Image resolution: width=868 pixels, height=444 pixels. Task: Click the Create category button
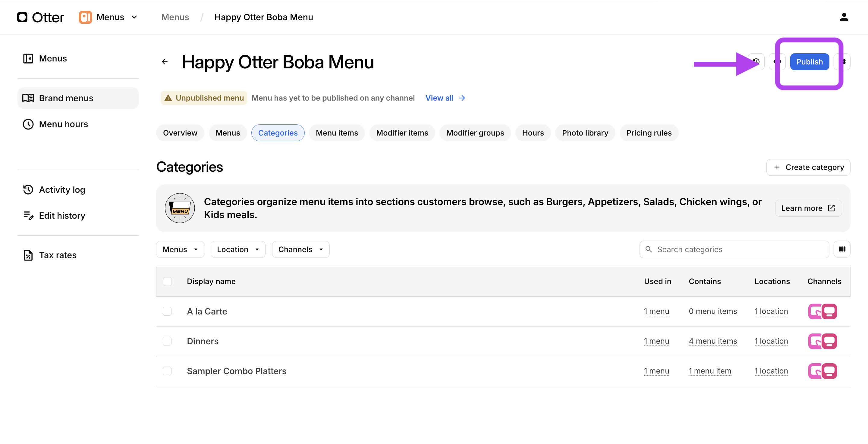pos(808,167)
